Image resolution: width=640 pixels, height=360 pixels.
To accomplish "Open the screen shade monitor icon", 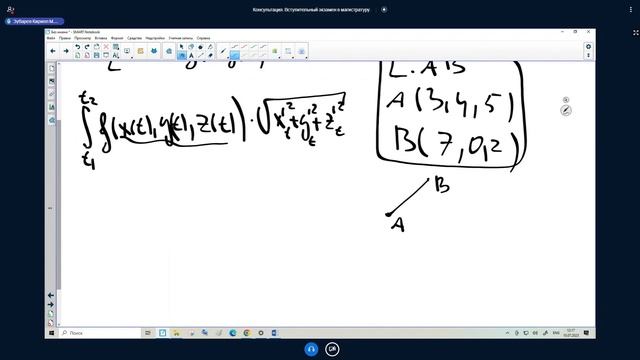I will pos(106,55).
